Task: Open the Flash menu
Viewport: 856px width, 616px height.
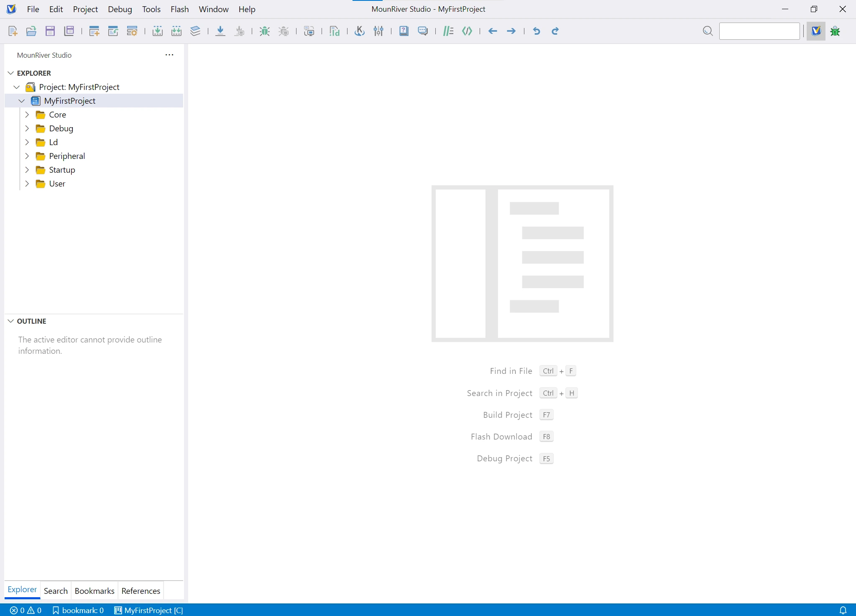Action: coord(180,9)
